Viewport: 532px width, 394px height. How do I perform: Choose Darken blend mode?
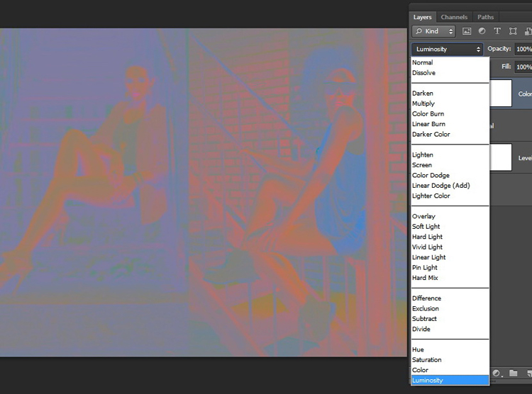(450, 94)
